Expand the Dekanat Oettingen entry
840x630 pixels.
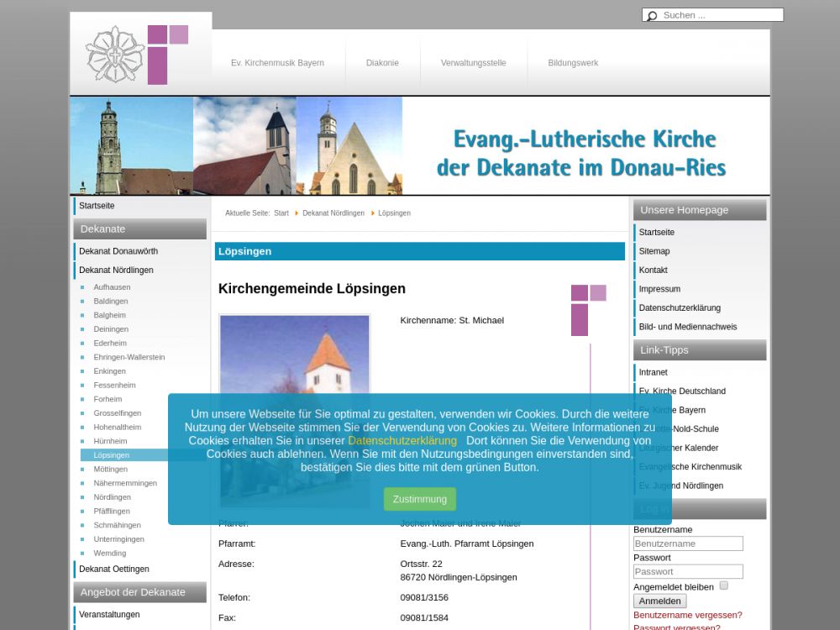coord(114,569)
